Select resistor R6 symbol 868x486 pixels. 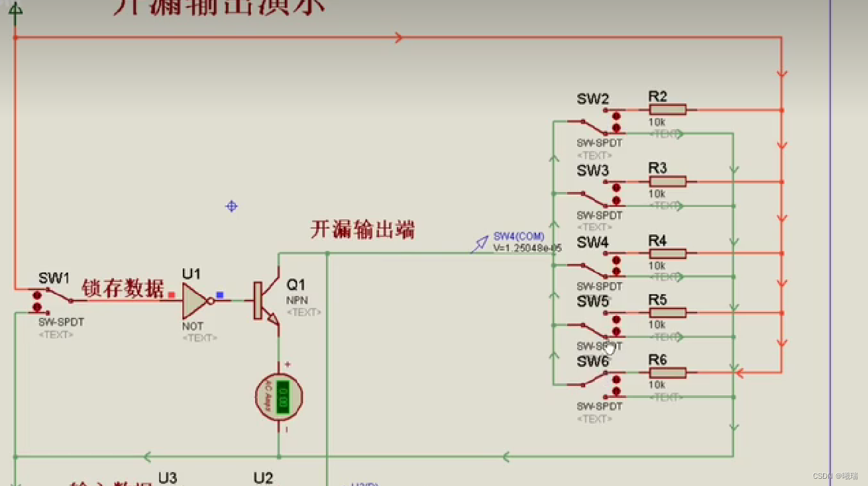point(667,373)
